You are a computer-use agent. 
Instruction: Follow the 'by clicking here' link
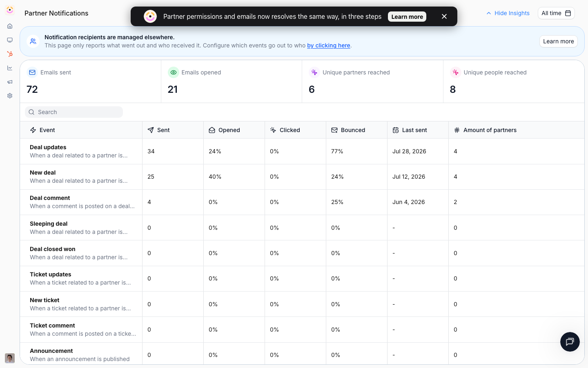(329, 45)
